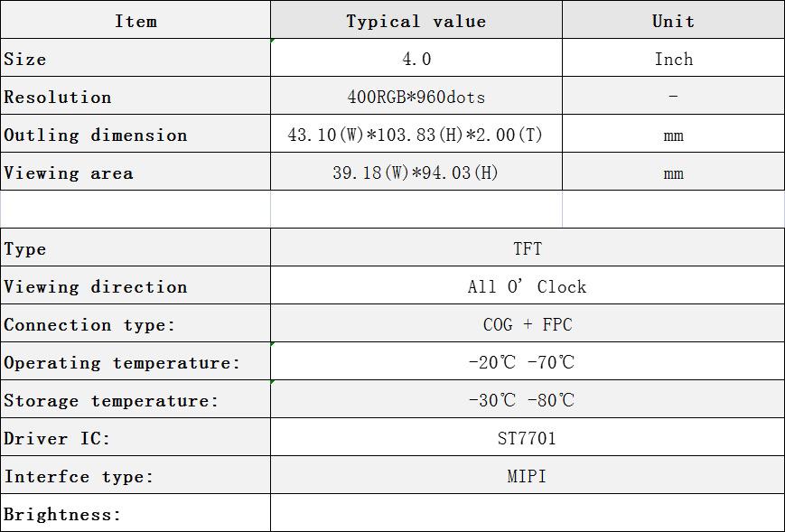Click the Item column header
785x532 pixels.
(x=136, y=20)
